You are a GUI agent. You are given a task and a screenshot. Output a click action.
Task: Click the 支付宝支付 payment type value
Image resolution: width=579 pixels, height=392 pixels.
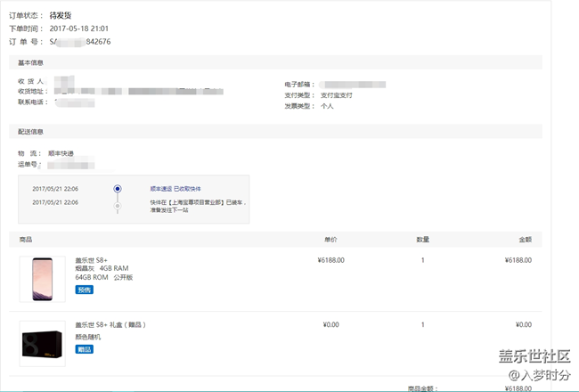click(x=338, y=94)
